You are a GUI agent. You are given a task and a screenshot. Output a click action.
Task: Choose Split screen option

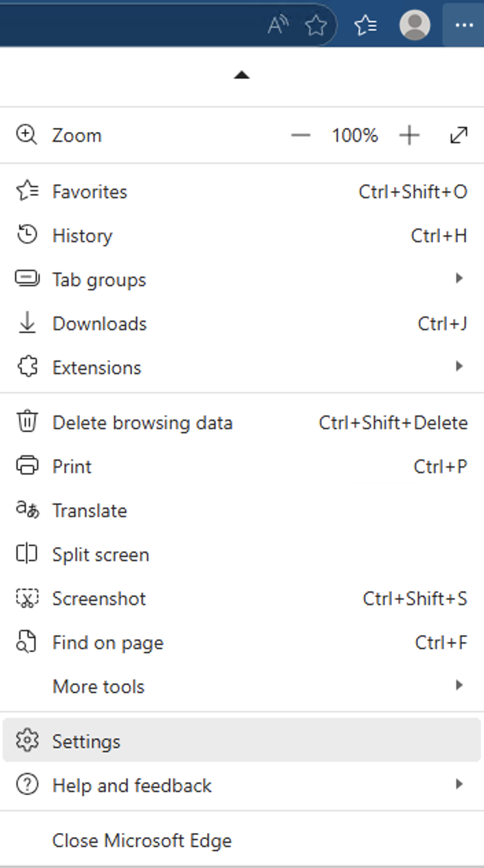pyautogui.click(x=100, y=554)
